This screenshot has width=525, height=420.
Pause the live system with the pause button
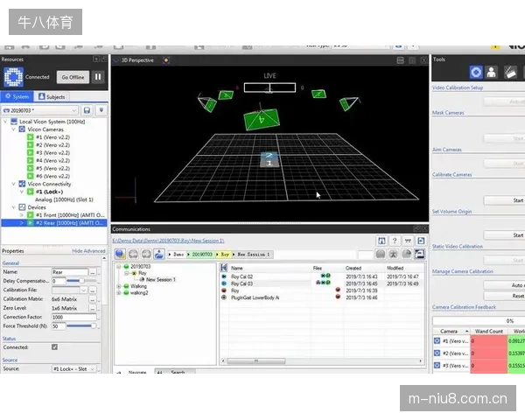click(98, 77)
